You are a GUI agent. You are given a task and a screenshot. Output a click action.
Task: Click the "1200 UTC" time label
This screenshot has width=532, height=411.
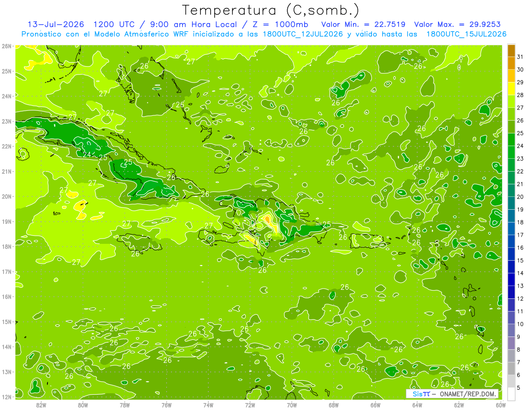point(114,24)
